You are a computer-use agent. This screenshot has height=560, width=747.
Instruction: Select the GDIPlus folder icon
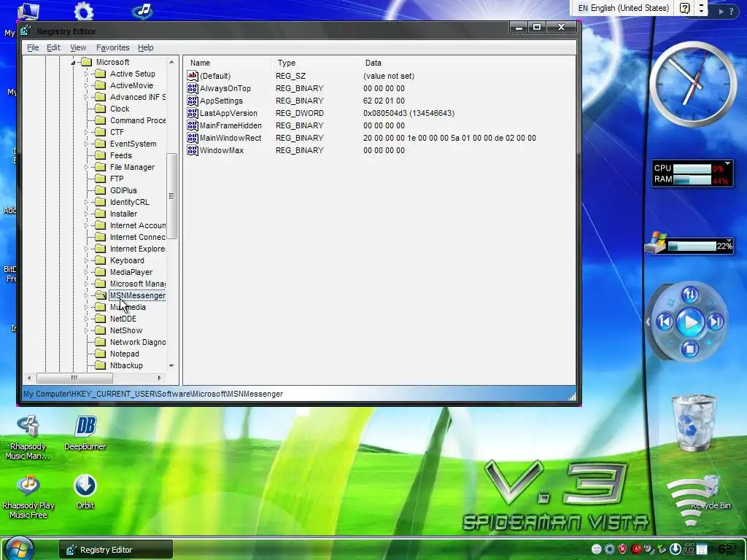(x=101, y=190)
